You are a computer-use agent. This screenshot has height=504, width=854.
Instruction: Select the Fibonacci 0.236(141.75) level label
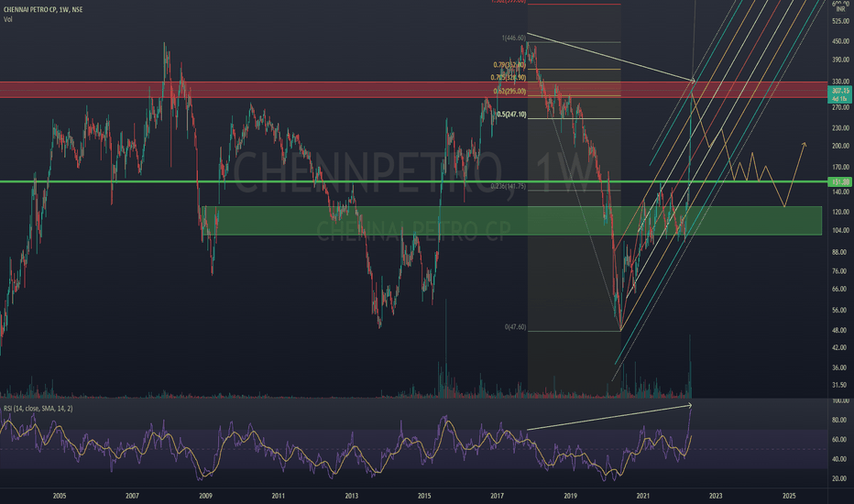[509, 186]
